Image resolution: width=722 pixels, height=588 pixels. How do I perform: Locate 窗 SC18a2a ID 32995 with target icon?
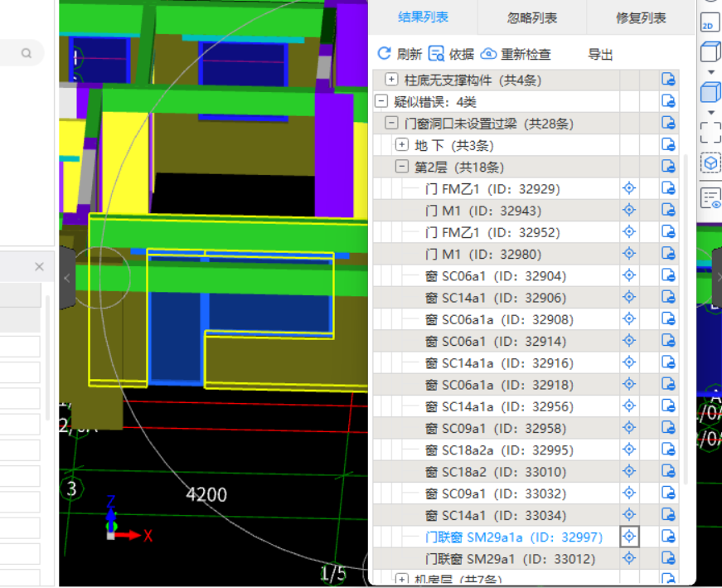coord(629,450)
